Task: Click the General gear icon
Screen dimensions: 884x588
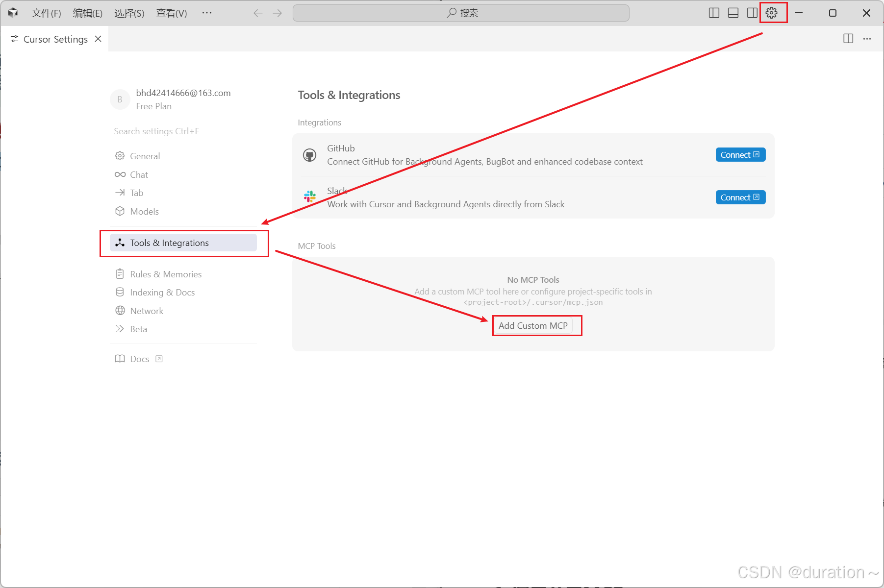Action: click(x=120, y=156)
